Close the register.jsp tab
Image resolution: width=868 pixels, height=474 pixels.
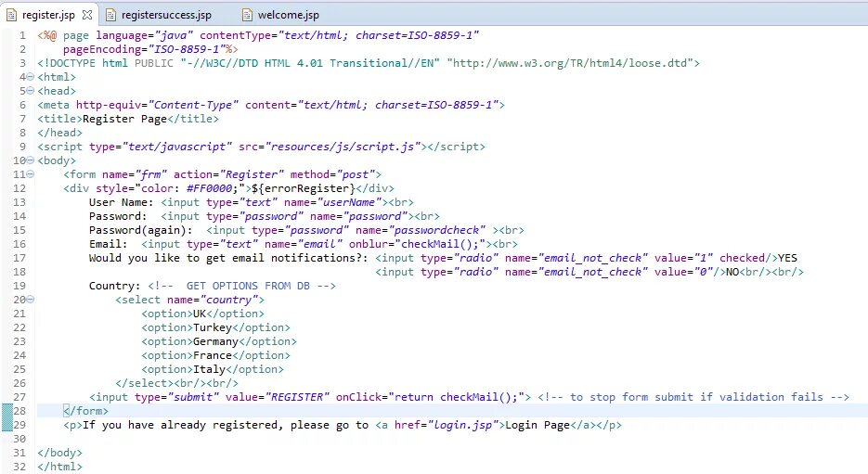pos(87,15)
